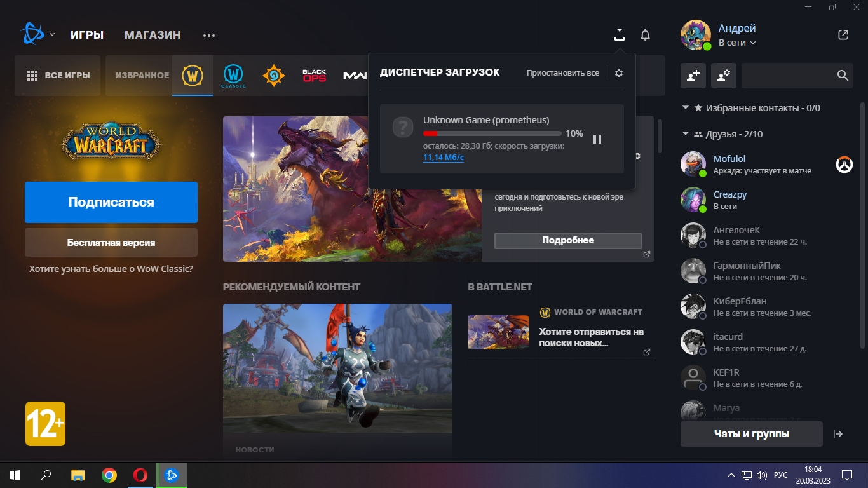This screenshot has height=488, width=868.
Task: Open Opera browser from taskbar
Action: coord(140,475)
